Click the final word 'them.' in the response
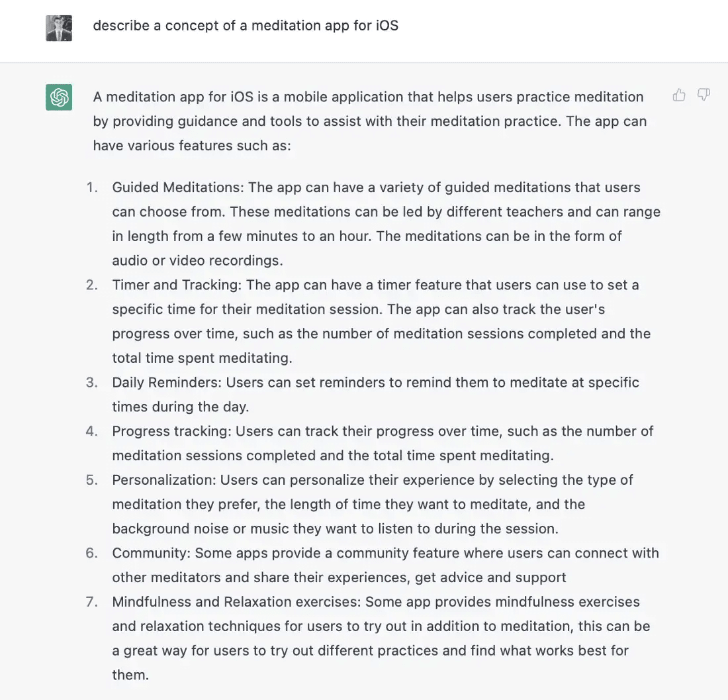 pyautogui.click(x=130, y=675)
